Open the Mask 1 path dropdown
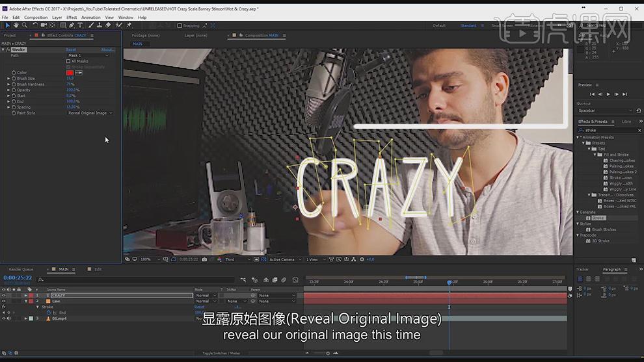This screenshot has height=362, width=644. tap(88, 55)
